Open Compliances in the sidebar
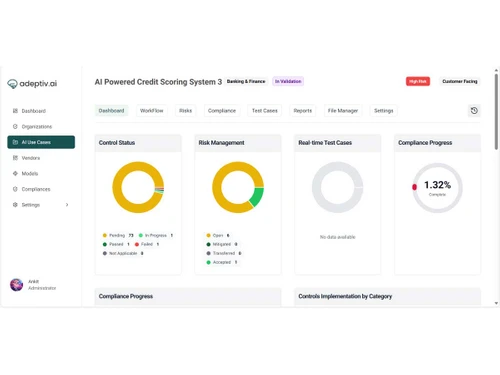Viewport: 500px width, 375px height. click(x=41, y=189)
